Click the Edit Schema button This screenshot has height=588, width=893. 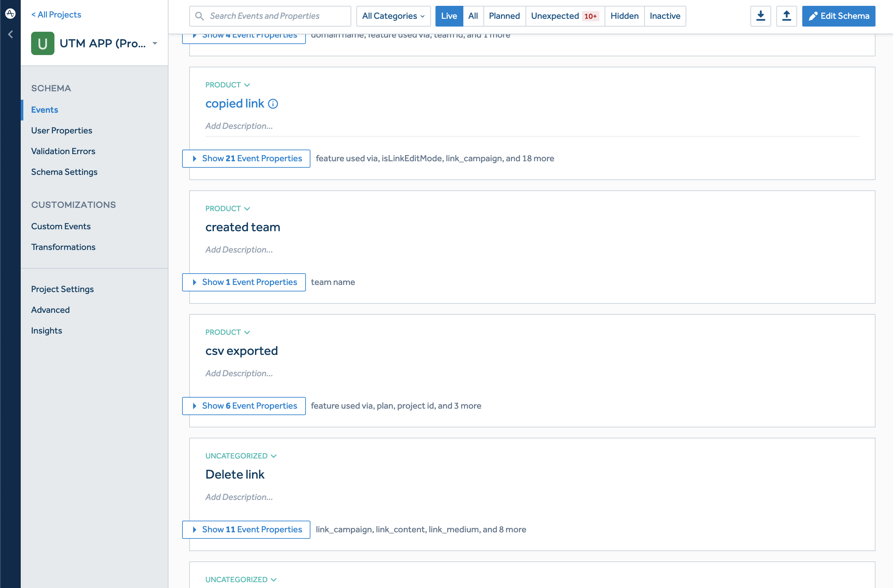[x=839, y=16]
